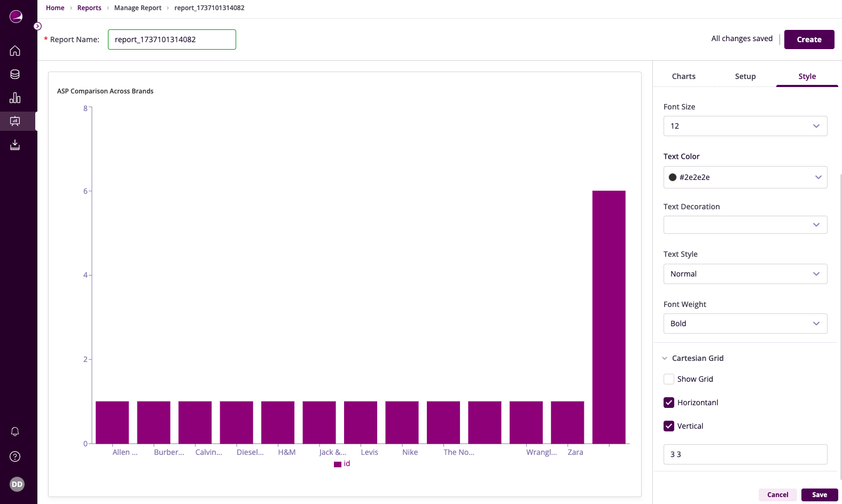This screenshot has height=504, width=842.
Task: Click the DD user avatar
Action: (x=17, y=484)
